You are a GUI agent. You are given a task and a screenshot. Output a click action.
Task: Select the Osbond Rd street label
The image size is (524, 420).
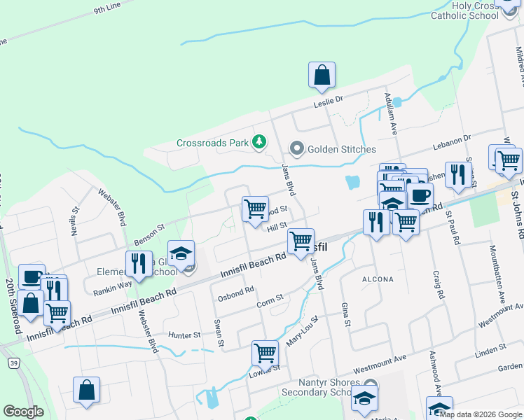[235, 293]
